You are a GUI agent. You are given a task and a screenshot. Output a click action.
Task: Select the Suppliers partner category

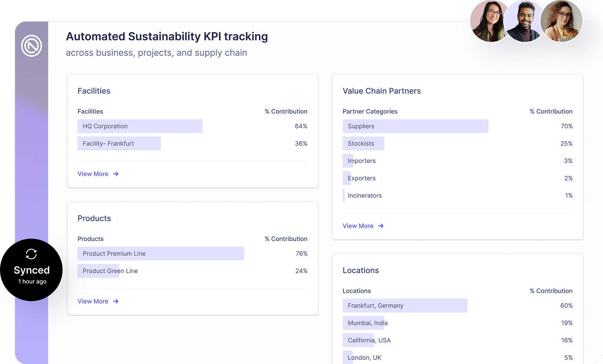[x=458, y=126]
